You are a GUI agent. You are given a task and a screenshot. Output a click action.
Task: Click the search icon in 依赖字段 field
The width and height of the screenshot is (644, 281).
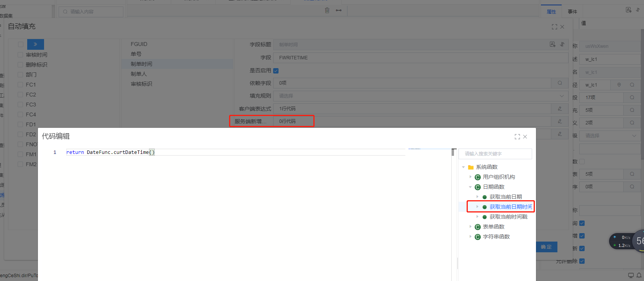(x=560, y=83)
